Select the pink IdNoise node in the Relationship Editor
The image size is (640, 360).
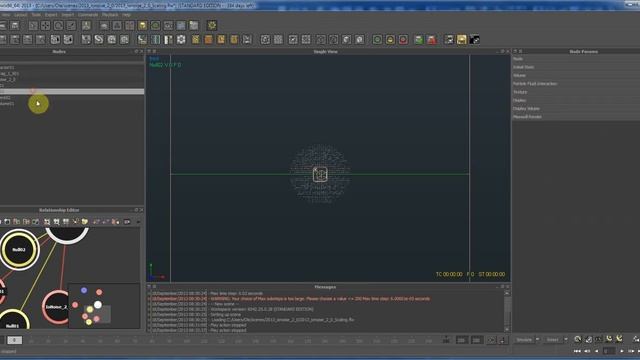point(56,307)
